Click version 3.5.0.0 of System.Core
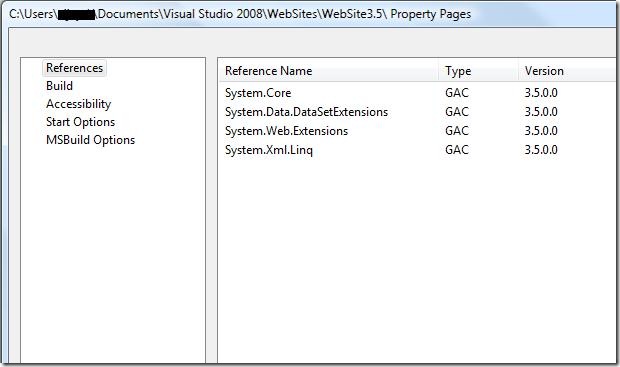620x367 pixels. tap(541, 93)
